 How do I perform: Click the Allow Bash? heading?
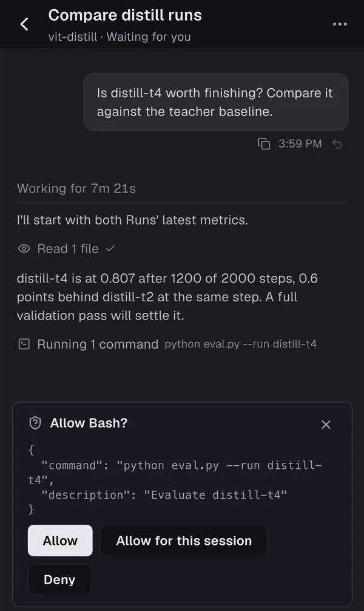(x=89, y=423)
